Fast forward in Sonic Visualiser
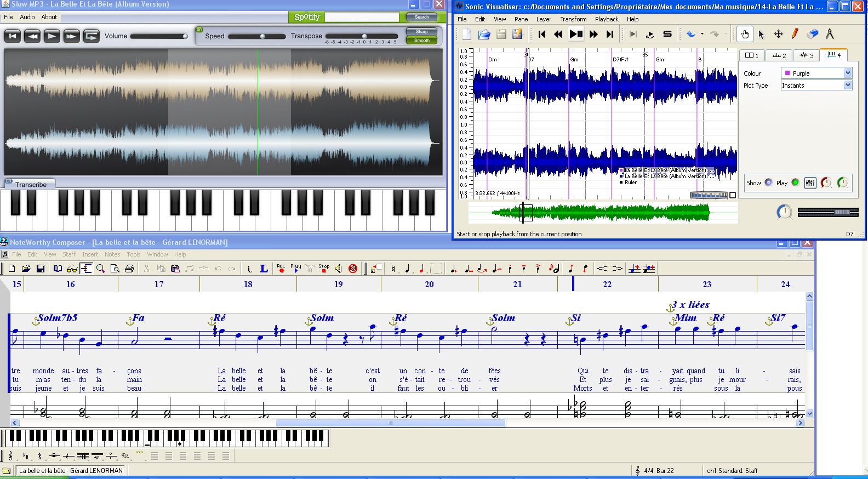Viewport: 868px width, 479px height. point(593,35)
